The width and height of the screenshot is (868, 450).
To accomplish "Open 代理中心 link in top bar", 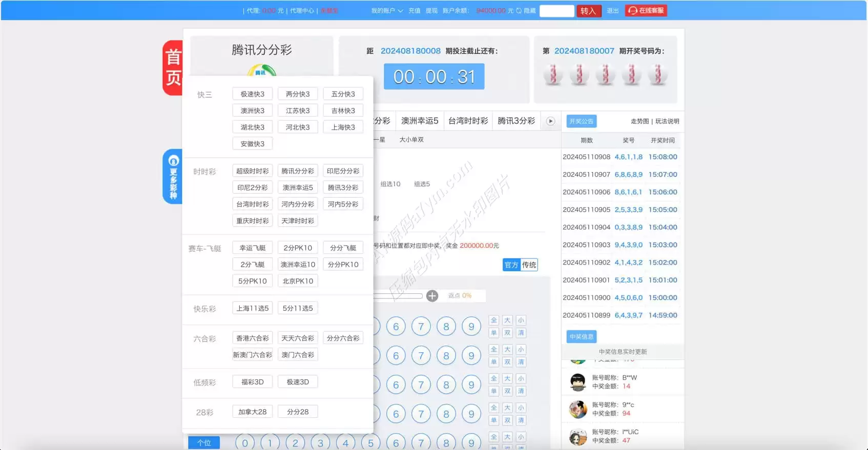I will tap(302, 11).
